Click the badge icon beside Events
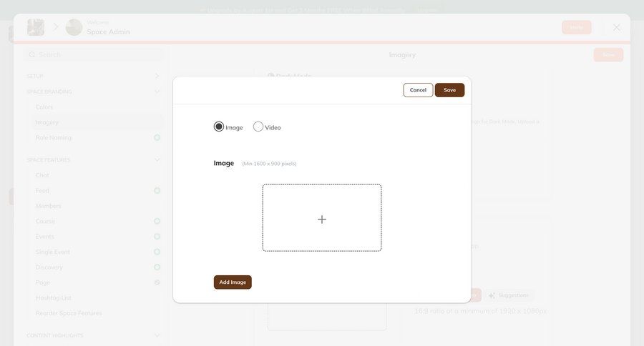The width and height of the screenshot is (644, 346). (157, 237)
